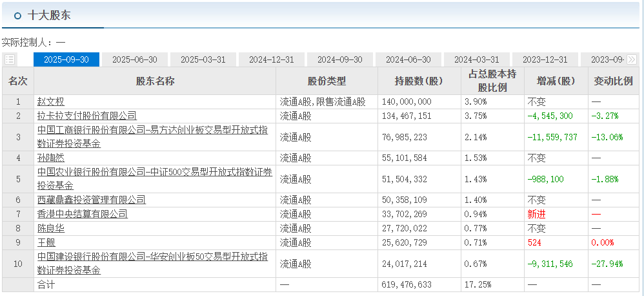Screen dimensions: 644x296
Task: Click the 名次 column header
Action: 18,81
